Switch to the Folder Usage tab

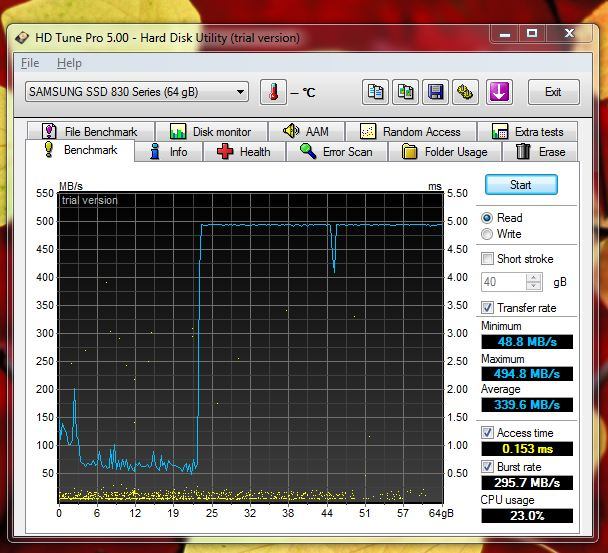[445, 152]
